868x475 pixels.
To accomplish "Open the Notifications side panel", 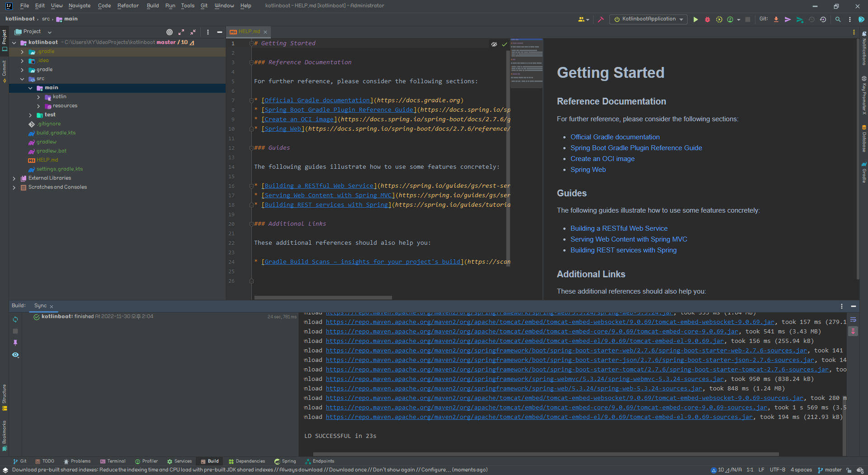I will (x=864, y=49).
